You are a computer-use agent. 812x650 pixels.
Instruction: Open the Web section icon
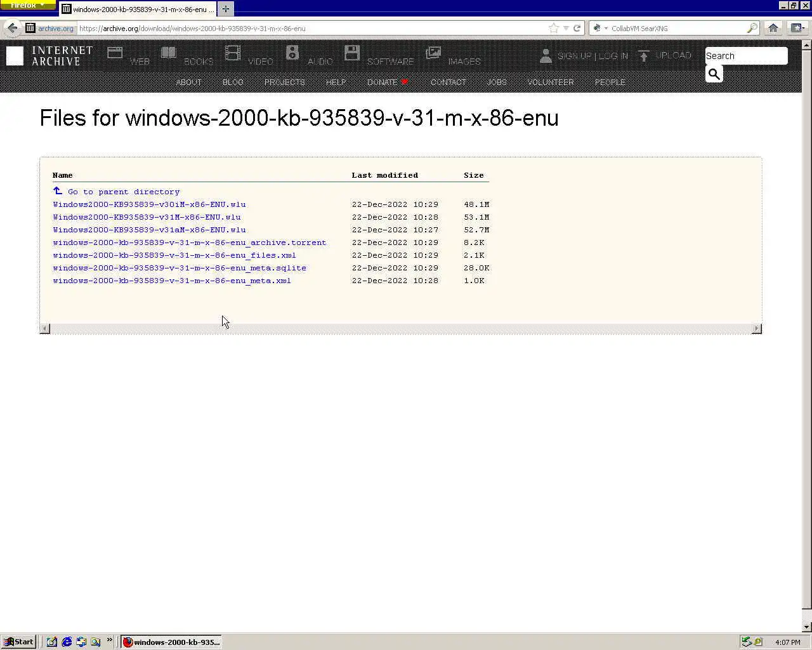[115, 53]
